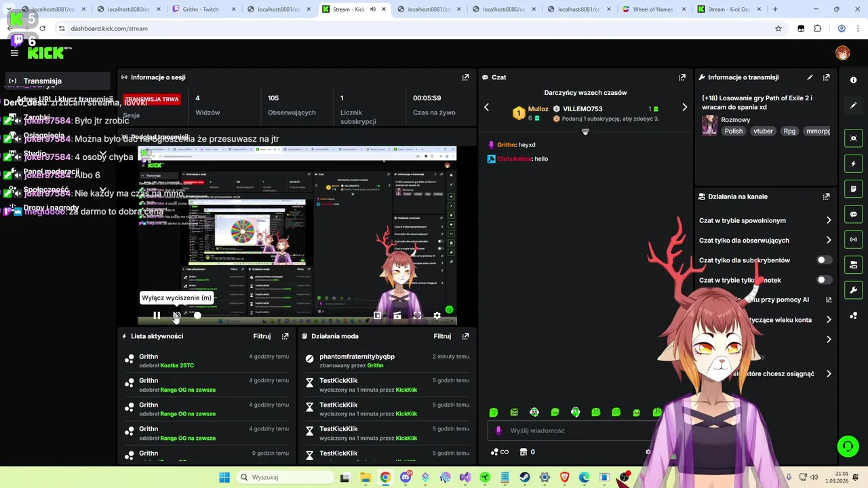Toggle the broadcast signal widget icon
The width and height of the screenshot is (868, 488).
853,239
